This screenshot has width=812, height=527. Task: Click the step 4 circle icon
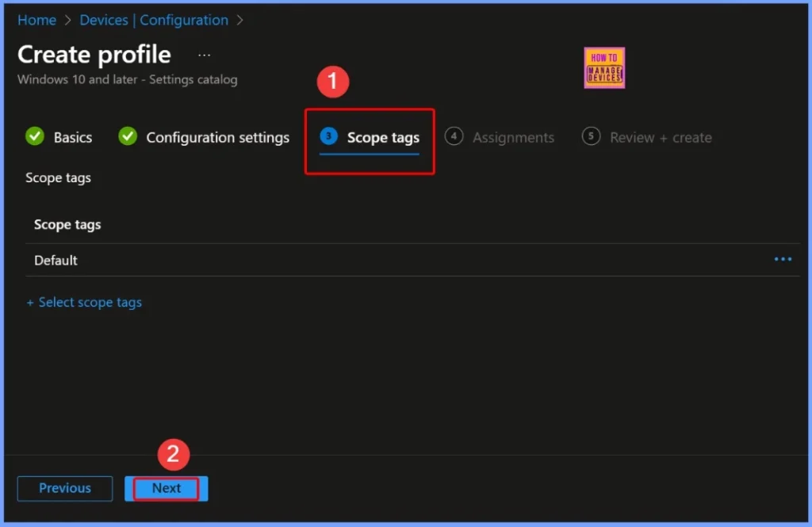coord(454,137)
